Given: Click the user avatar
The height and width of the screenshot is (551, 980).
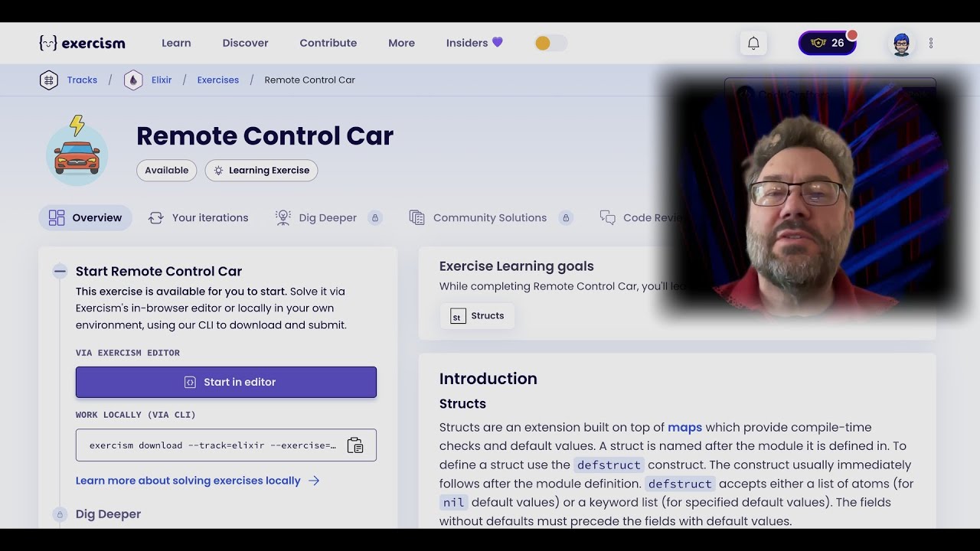Looking at the screenshot, I should (902, 44).
